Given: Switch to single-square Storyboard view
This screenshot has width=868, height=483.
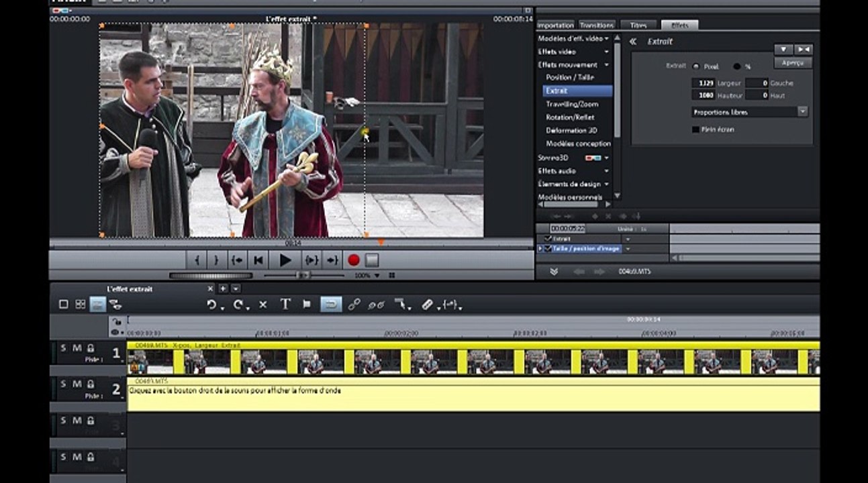Looking at the screenshot, I should pos(64,305).
